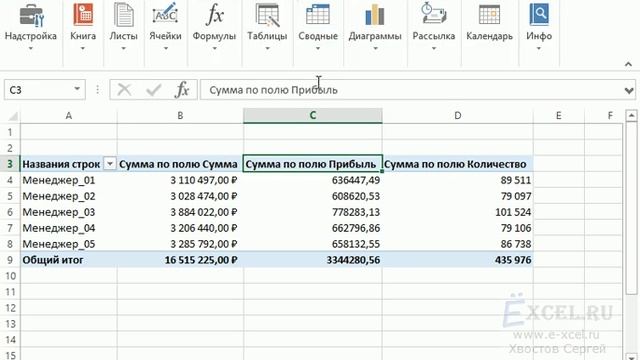This screenshot has height=360, width=640.
Task: Select cell Названия строк
Action: click(62, 164)
